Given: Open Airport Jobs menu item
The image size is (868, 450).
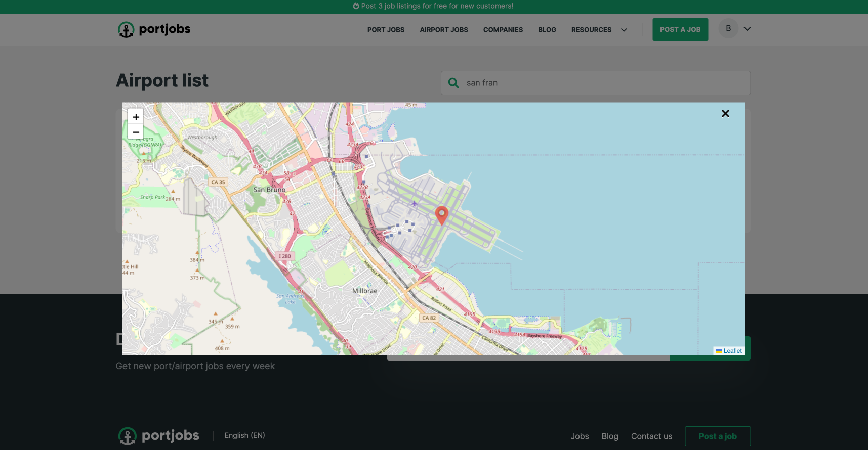Looking at the screenshot, I should click(444, 30).
